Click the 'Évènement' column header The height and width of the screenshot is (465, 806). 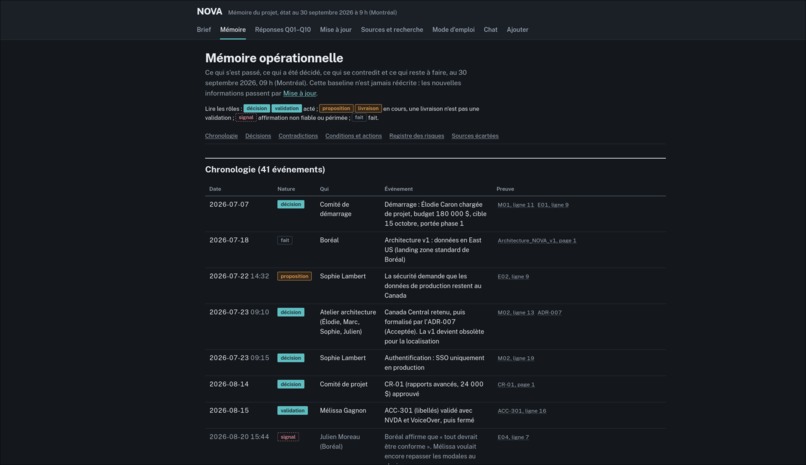coord(398,189)
